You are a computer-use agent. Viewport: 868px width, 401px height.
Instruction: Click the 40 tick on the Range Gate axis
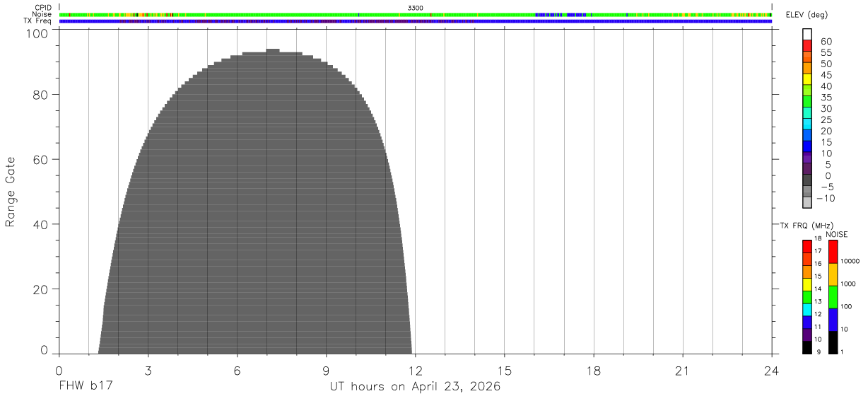[40, 225]
